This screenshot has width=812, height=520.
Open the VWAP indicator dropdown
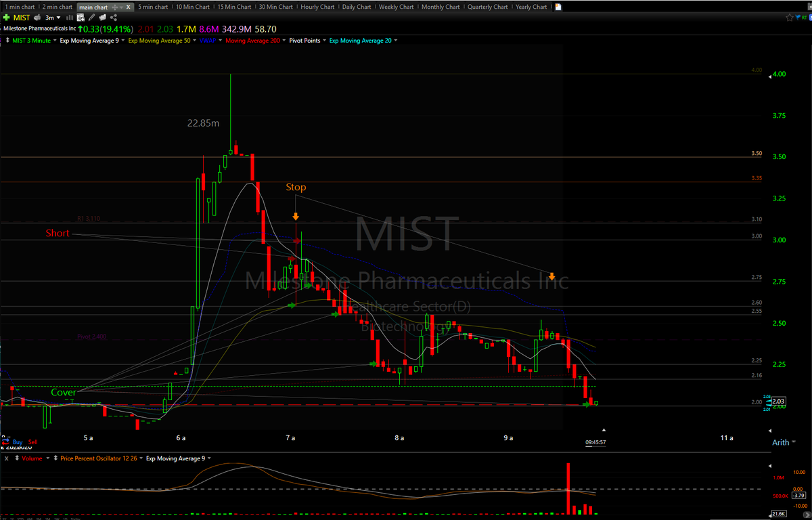click(220, 41)
